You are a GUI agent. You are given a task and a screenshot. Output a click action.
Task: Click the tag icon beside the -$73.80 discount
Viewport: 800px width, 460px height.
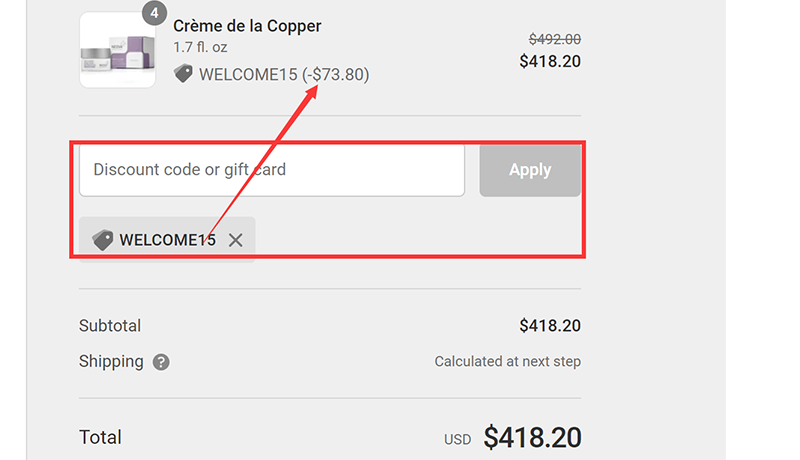[183, 74]
